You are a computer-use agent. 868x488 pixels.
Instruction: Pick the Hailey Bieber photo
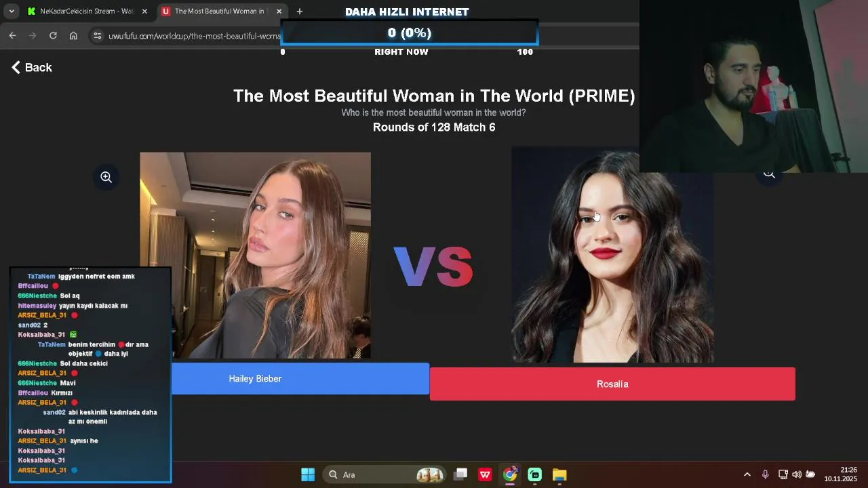click(x=256, y=256)
